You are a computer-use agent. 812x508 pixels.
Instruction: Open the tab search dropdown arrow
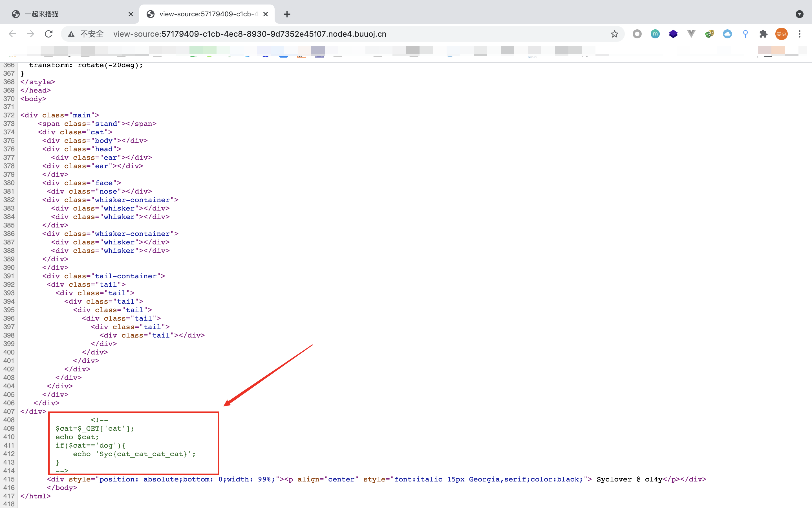pos(800,14)
